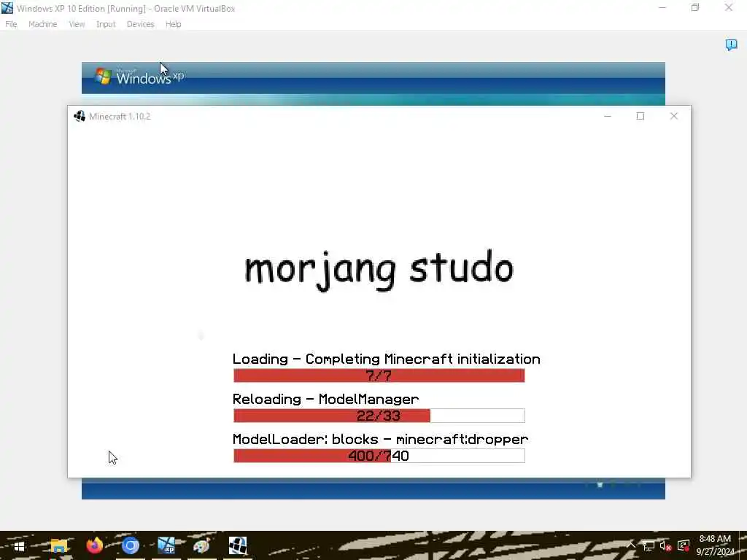Close the Minecraft 1.10.2 window
The height and width of the screenshot is (560, 747).
(673, 116)
